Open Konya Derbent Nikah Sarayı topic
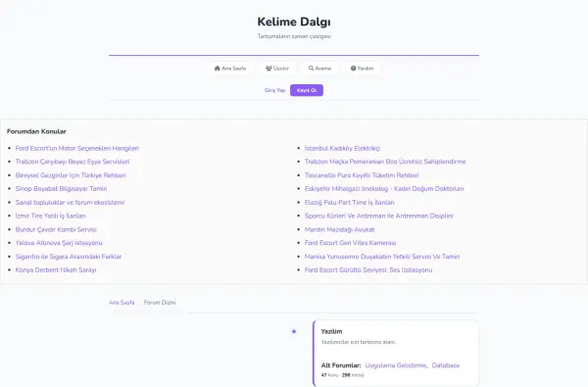 56,270
